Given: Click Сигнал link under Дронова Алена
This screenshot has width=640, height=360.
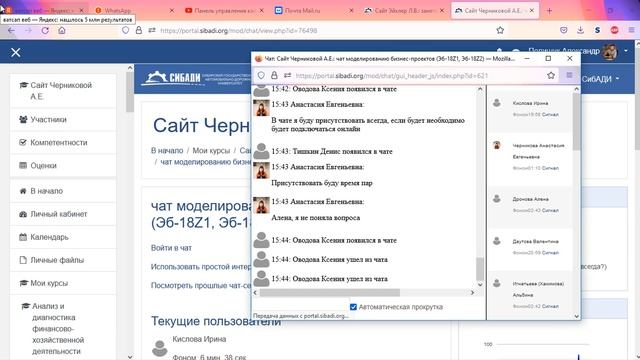Looking at the screenshot, I should pyautogui.click(x=550, y=211).
